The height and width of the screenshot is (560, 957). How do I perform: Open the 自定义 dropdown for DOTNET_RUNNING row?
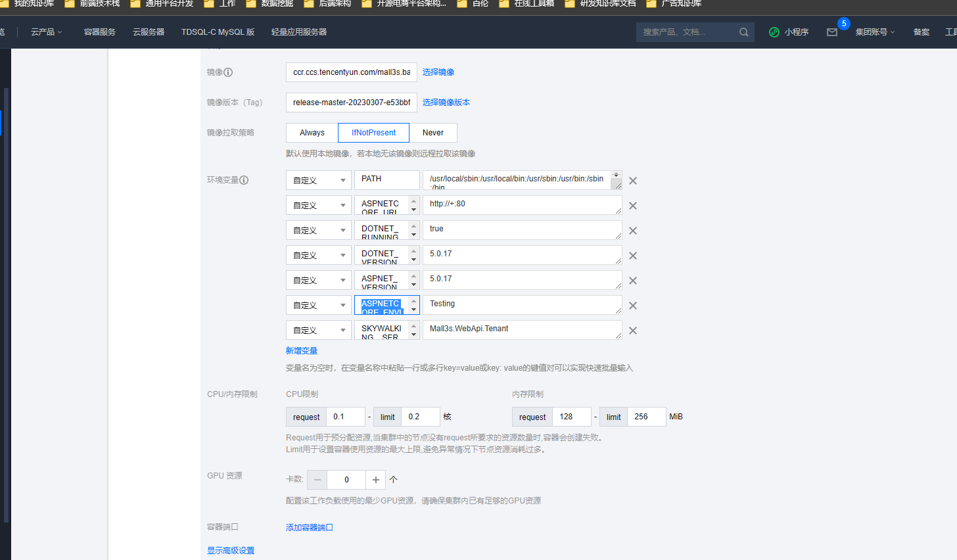(319, 230)
